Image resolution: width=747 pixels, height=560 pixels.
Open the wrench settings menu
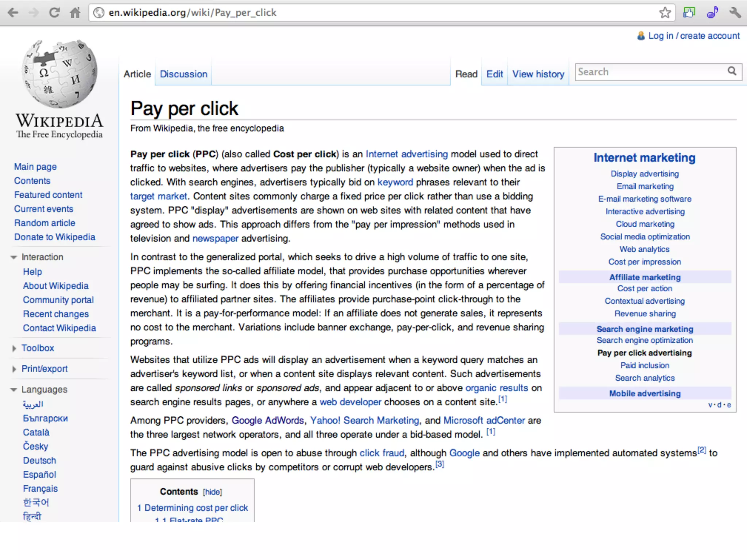(735, 13)
